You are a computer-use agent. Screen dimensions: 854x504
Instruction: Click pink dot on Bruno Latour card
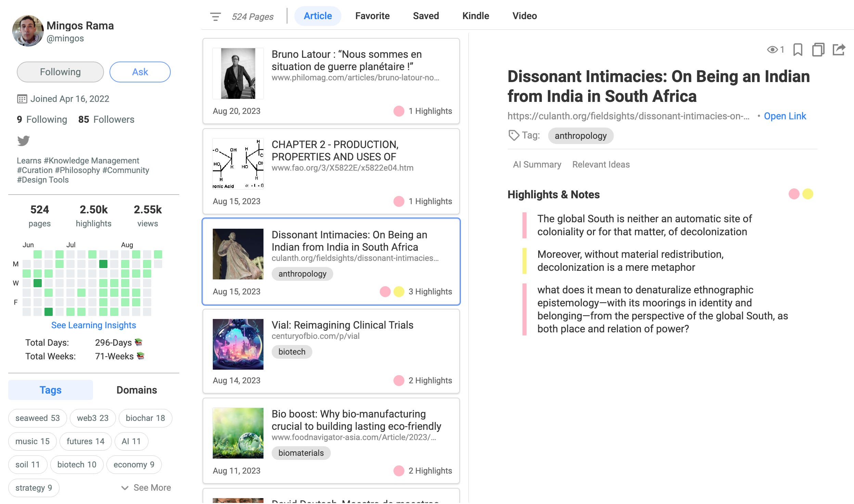click(399, 111)
